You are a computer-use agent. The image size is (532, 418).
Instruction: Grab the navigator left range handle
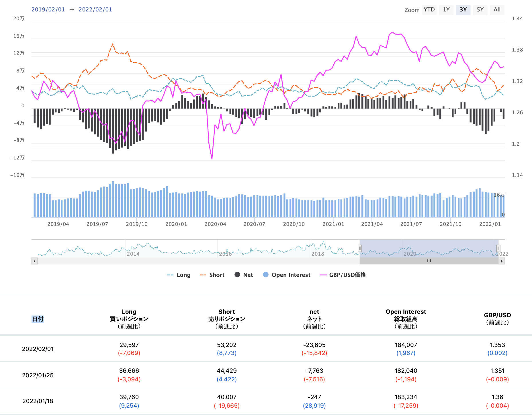click(x=360, y=248)
